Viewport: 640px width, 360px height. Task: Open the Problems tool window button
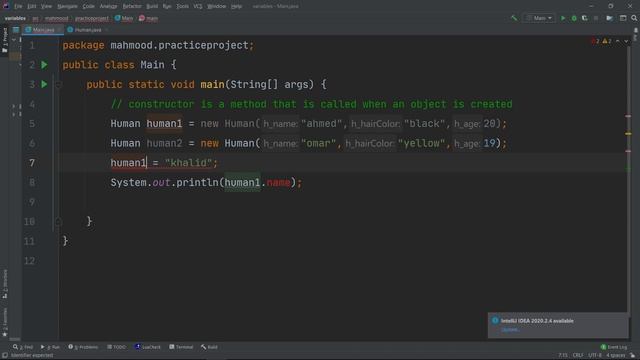click(83, 347)
